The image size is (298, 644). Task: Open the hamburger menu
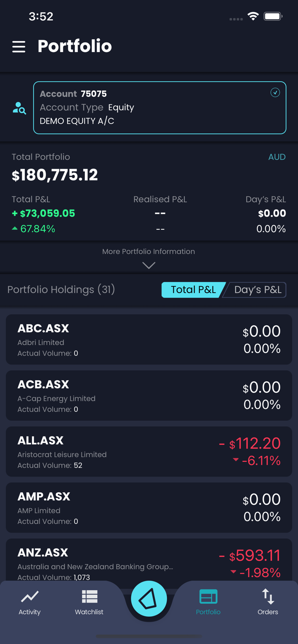click(x=19, y=46)
